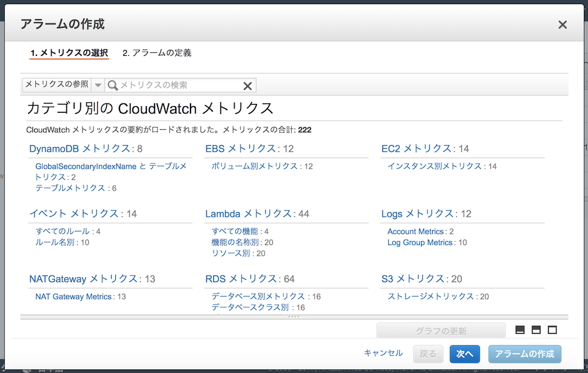Cancel alarm creation with キャンセル
The width and height of the screenshot is (588, 373).
click(383, 354)
